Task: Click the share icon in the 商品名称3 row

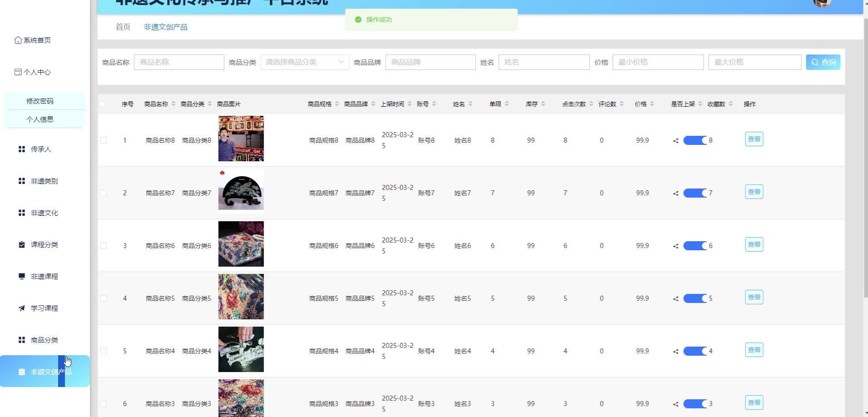Action: (x=676, y=404)
